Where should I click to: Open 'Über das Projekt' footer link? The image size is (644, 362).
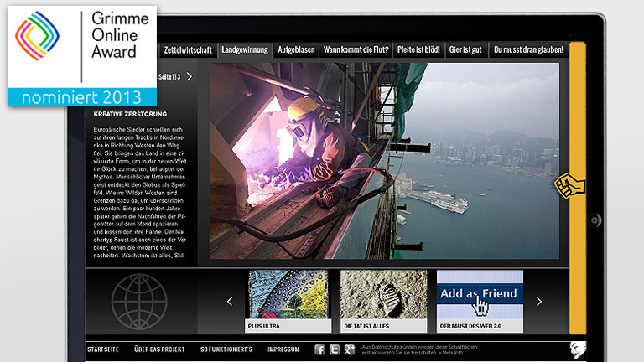pos(159,349)
